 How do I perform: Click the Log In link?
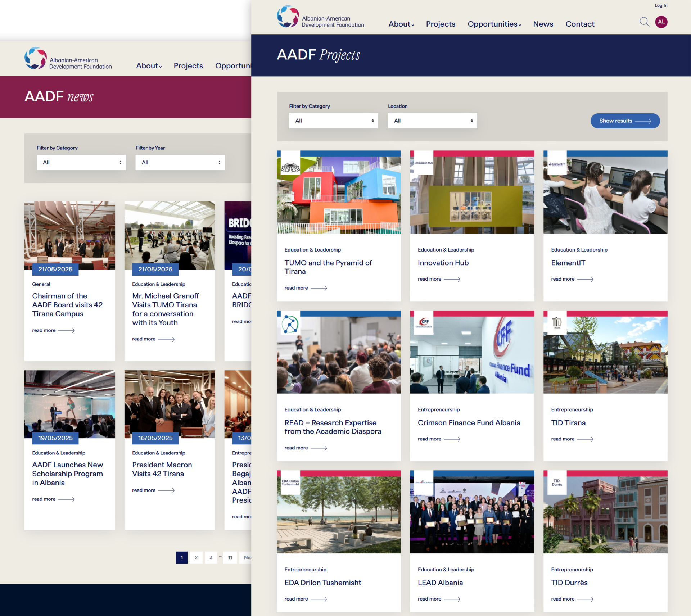point(661,5)
